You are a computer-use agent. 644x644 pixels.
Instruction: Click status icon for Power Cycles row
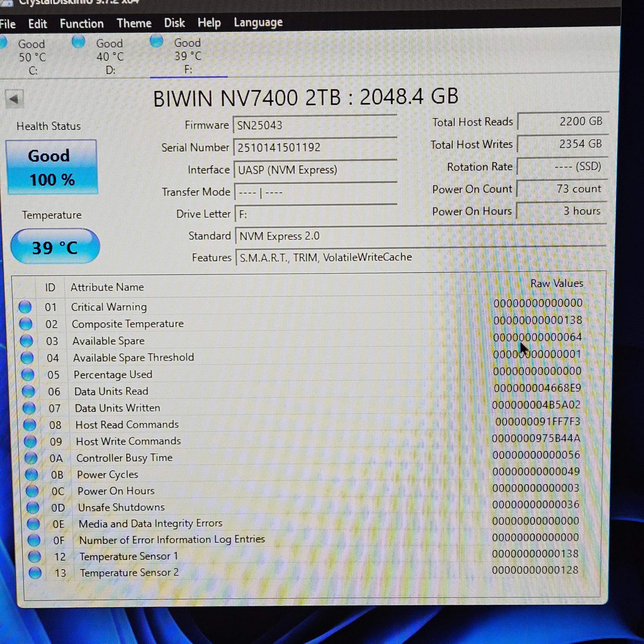coord(32,474)
